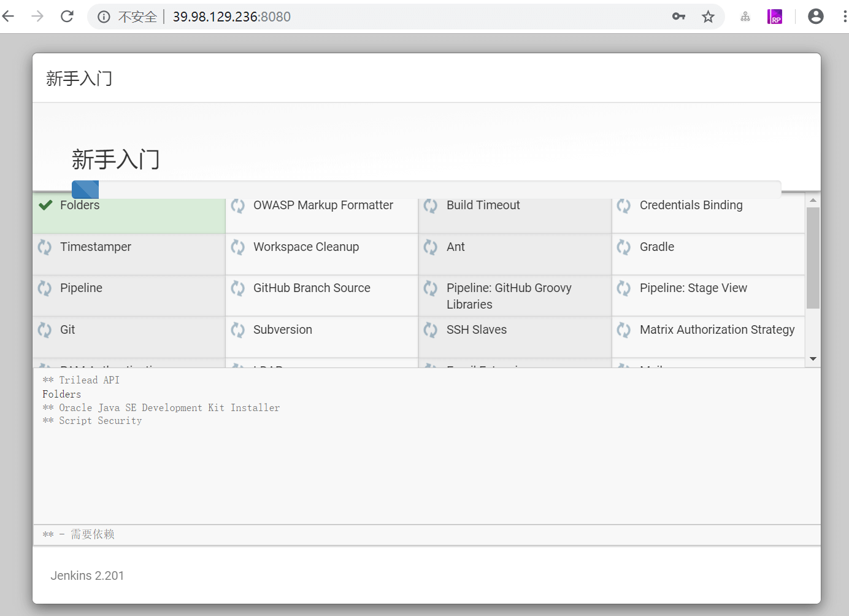Screen dimensions: 849x616
Task: Select Pipeline: GitHub Groovy Libraries text
Action: coord(509,296)
